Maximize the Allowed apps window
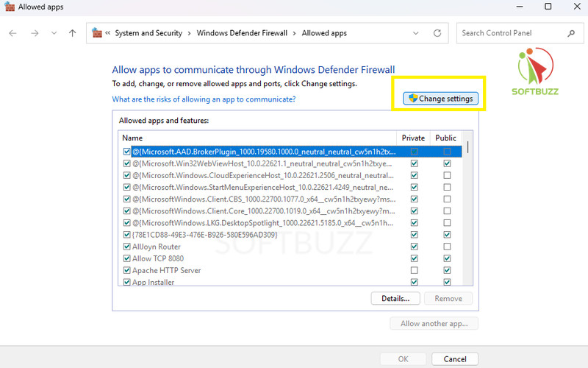The height and width of the screenshot is (368, 588). (x=548, y=7)
